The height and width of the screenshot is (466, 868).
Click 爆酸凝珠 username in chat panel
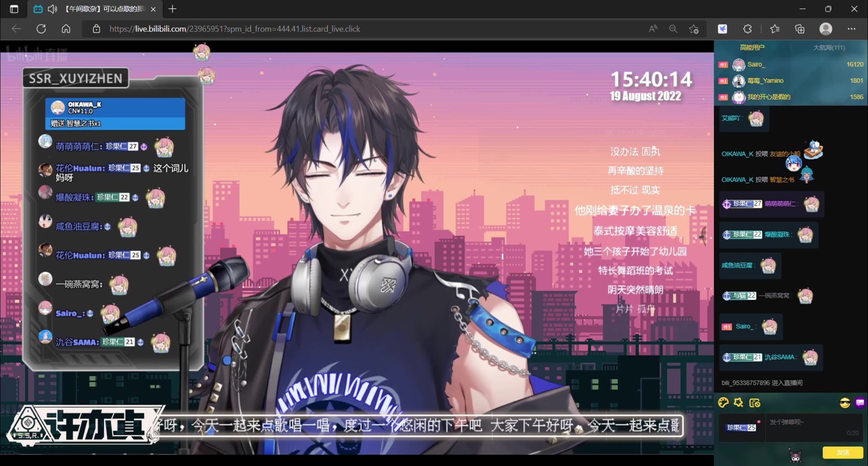pyautogui.click(x=777, y=235)
